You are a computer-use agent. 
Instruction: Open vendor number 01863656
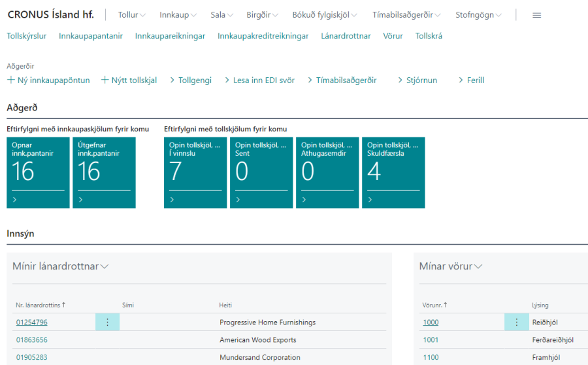pyautogui.click(x=31, y=340)
